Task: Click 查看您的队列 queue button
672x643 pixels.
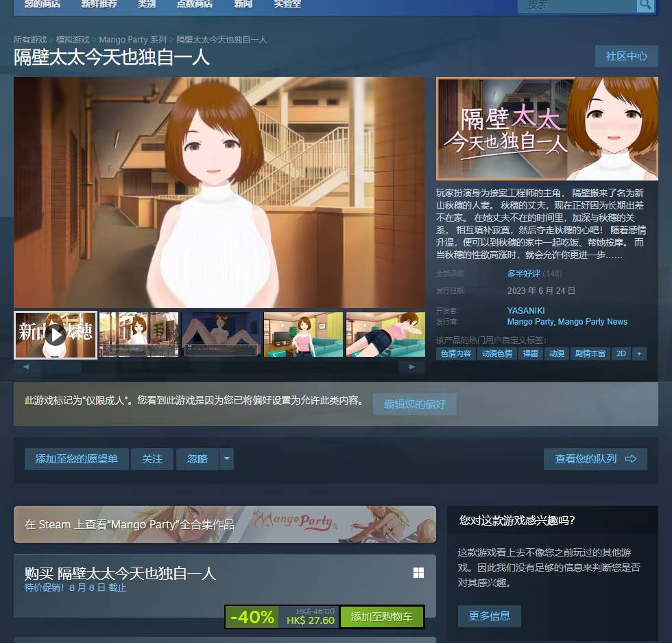Action: [595, 459]
